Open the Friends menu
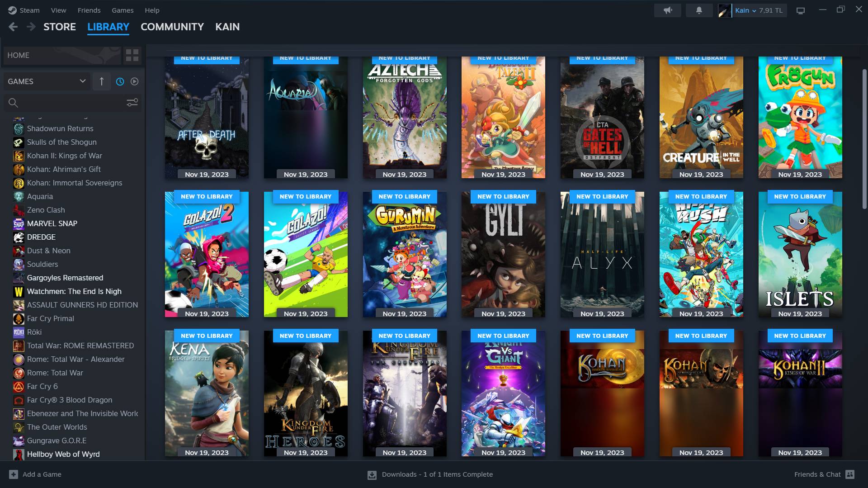868x488 pixels. (89, 10)
